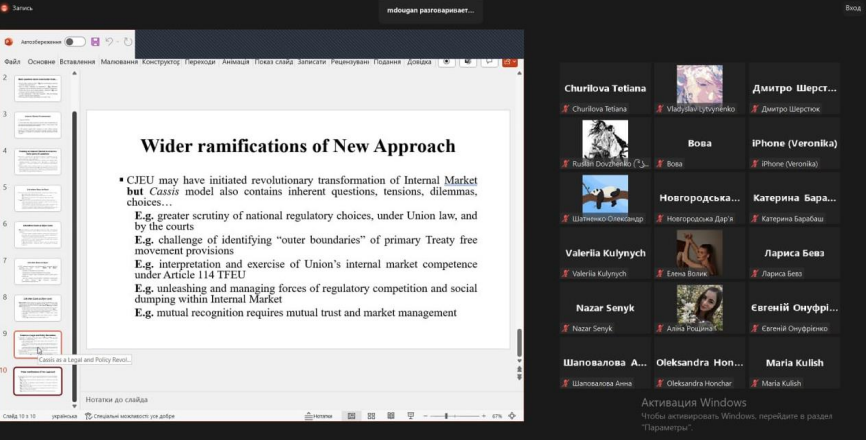866x440 pixels.
Task: Click the Previous Slide double-arrow button
Action: 519,368
